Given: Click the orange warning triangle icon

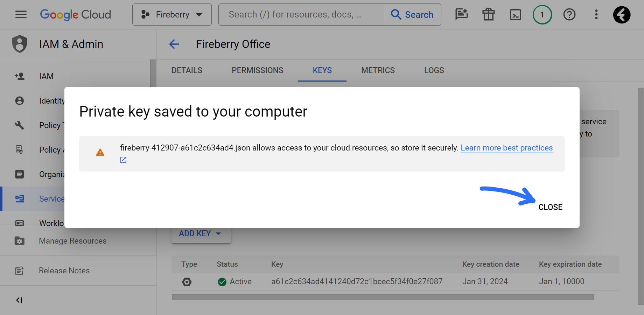Looking at the screenshot, I should click(100, 153).
